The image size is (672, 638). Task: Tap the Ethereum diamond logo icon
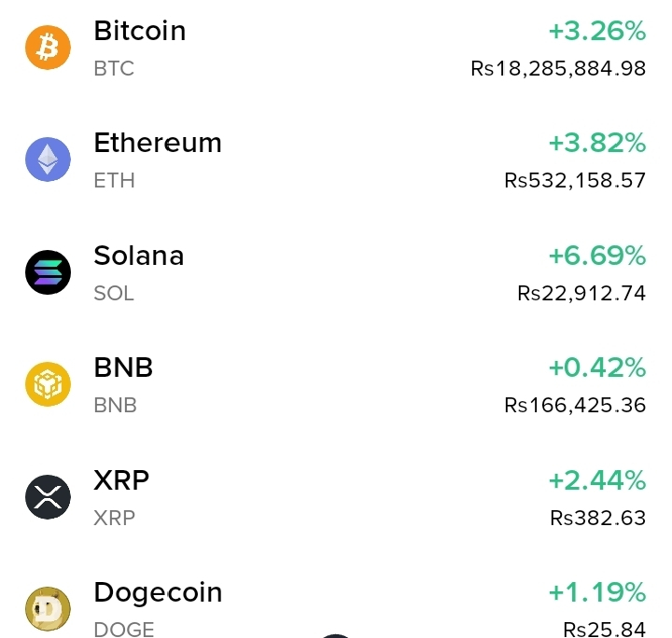[x=48, y=159]
